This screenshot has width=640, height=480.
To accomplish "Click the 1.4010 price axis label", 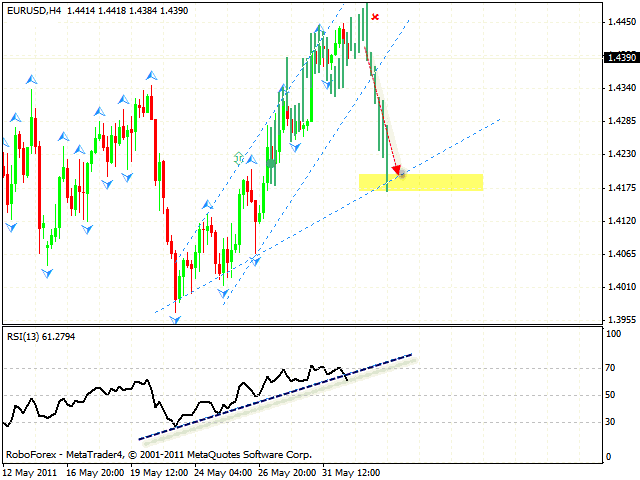I will 622,287.
